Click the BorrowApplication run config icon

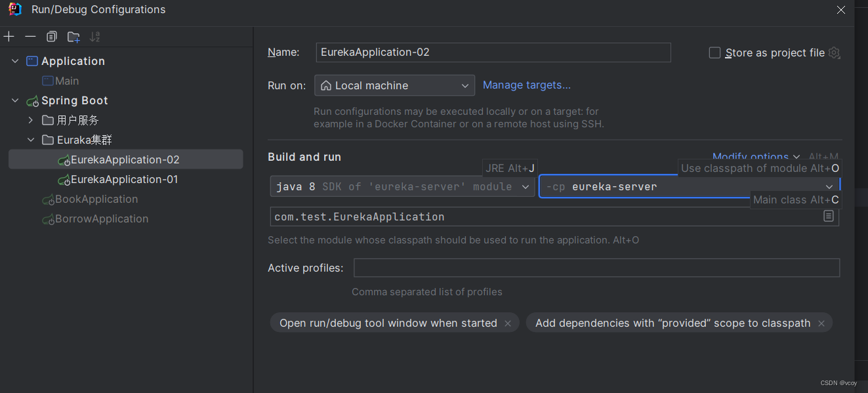point(48,219)
